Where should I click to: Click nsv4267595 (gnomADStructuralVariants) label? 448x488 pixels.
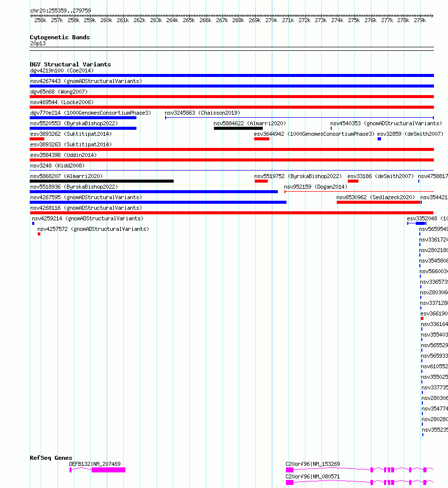tap(86, 198)
